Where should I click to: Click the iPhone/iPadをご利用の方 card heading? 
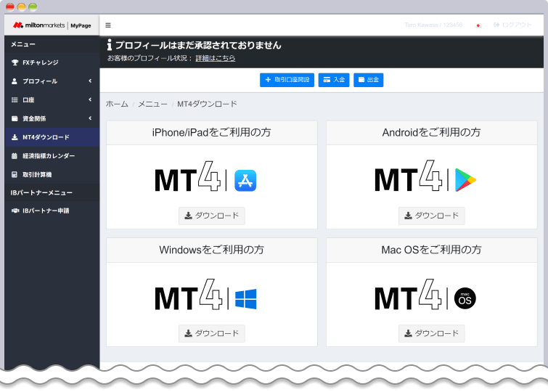coord(211,133)
